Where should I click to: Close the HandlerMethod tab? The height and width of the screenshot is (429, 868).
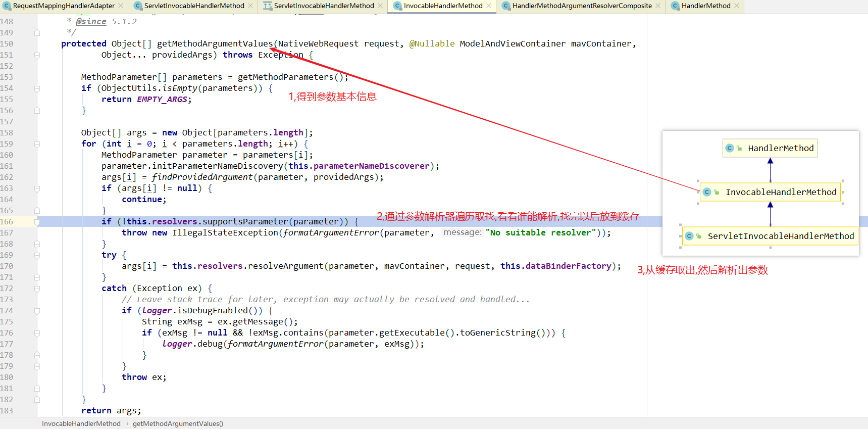click(737, 6)
